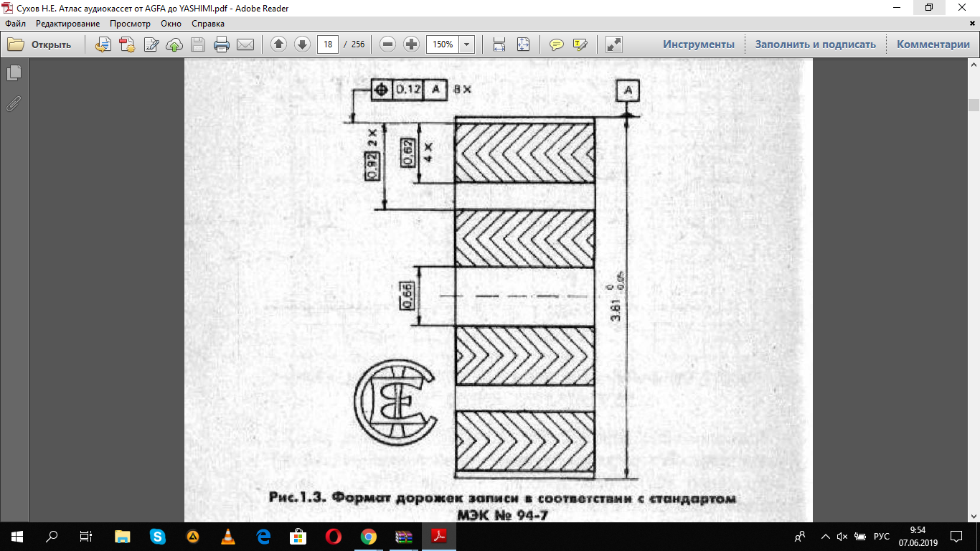Click the zoom in plus button
980x551 pixels.
411,44
